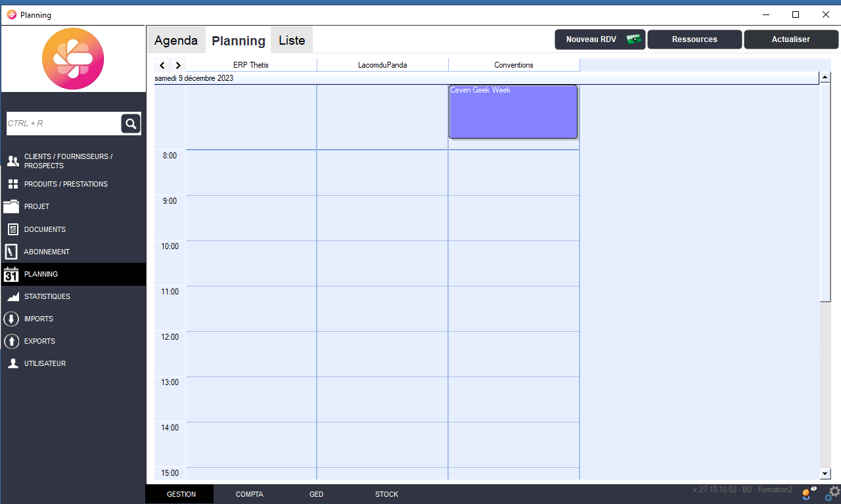Refresh planning with Actualiser button
This screenshot has height=504, width=841.
tap(790, 39)
